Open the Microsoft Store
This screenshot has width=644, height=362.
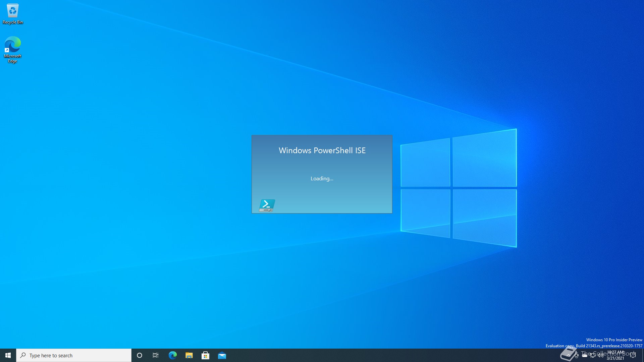click(x=206, y=355)
